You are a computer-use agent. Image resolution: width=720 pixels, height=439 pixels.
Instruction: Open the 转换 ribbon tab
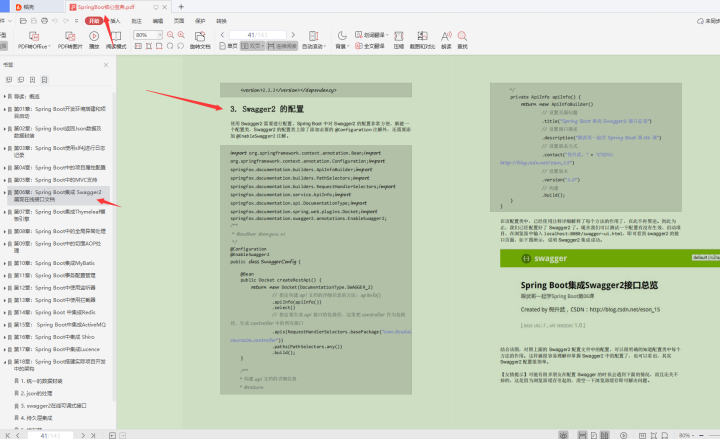tap(221, 21)
